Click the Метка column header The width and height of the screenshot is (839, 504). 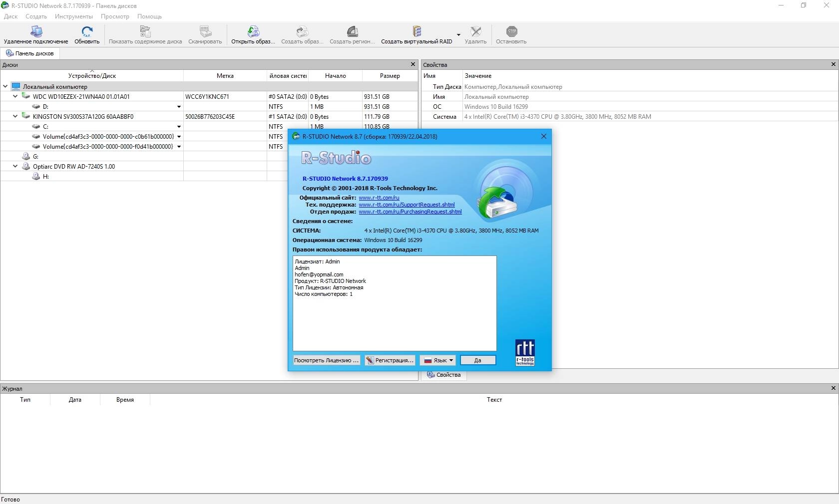click(225, 76)
